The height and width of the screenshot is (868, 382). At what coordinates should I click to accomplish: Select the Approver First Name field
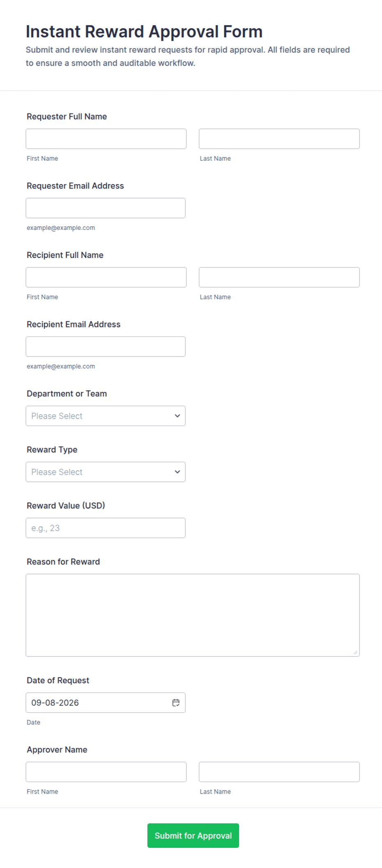click(106, 771)
